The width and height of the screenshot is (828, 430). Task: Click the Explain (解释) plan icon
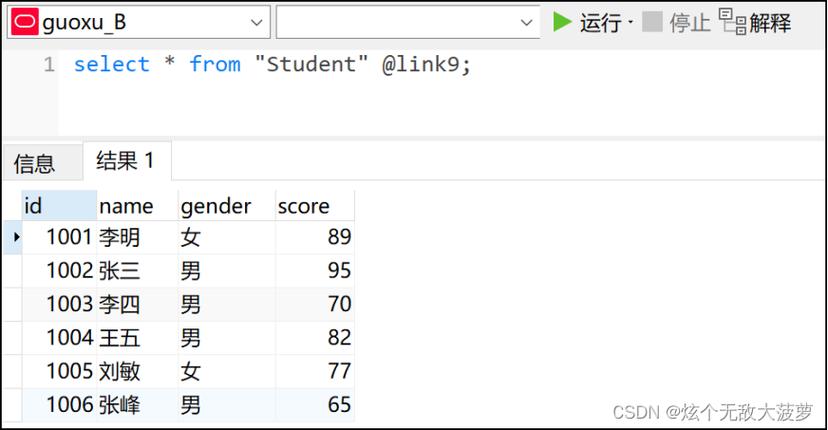coord(732,22)
